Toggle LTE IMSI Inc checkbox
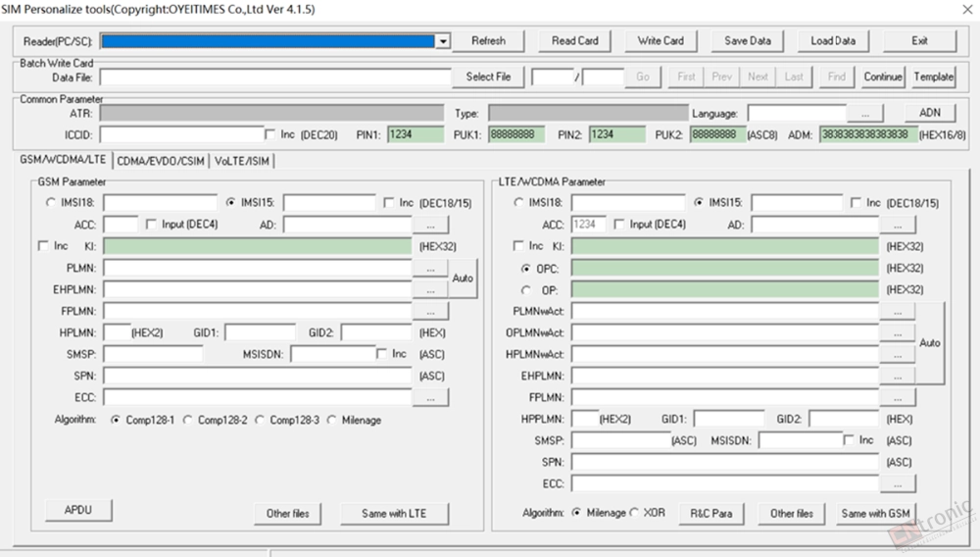980x557 pixels. click(856, 203)
